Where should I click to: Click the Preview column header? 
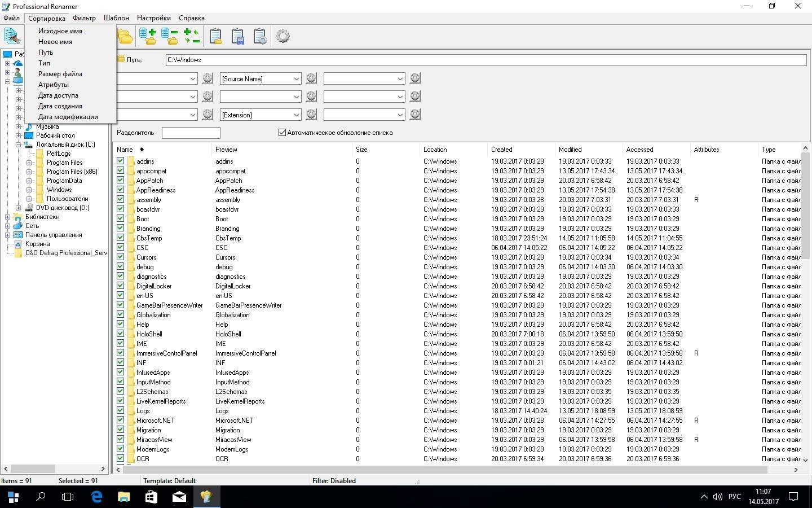(283, 150)
